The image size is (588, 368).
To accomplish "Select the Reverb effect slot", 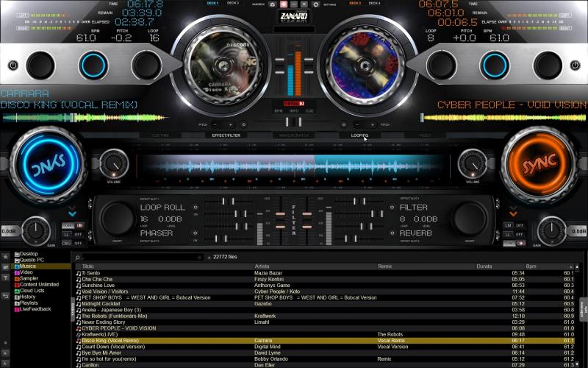I will tap(416, 233).
